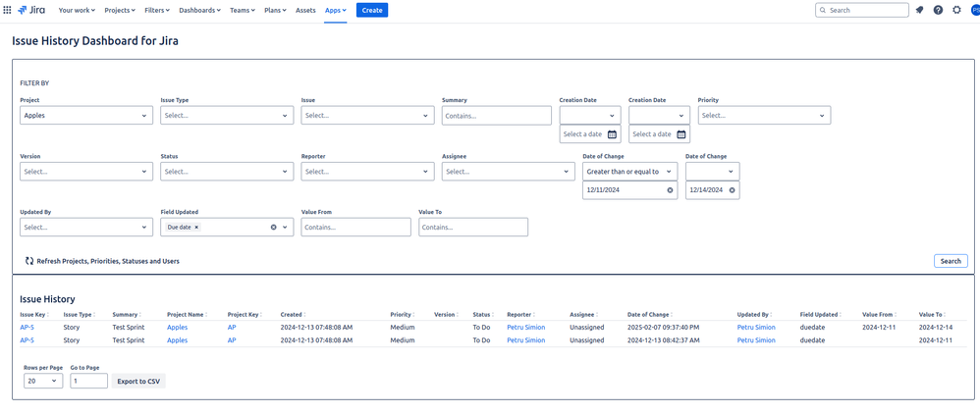Click the Jira logo
980x414 pixels.
[x=31, y=10]
